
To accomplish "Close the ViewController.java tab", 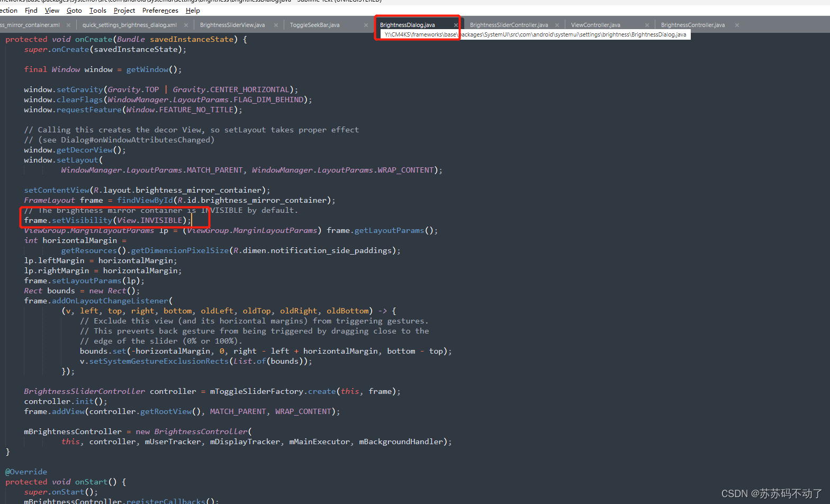I will click(647, 25).
